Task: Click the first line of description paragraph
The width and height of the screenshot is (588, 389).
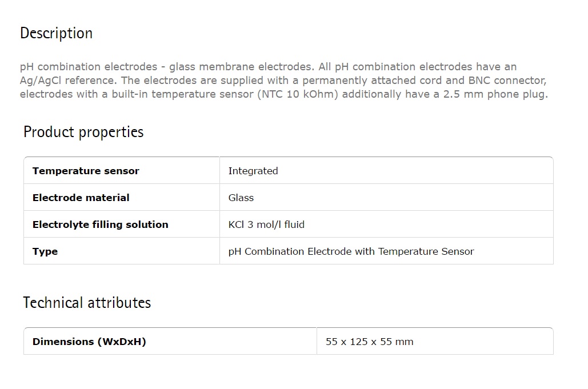Action: tap(268, 67)
